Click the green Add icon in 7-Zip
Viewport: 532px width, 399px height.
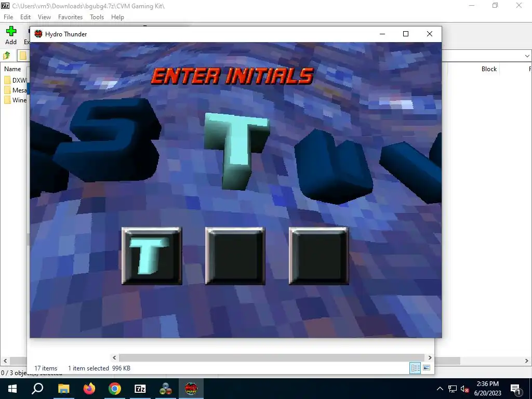click(x=11, y=32)
